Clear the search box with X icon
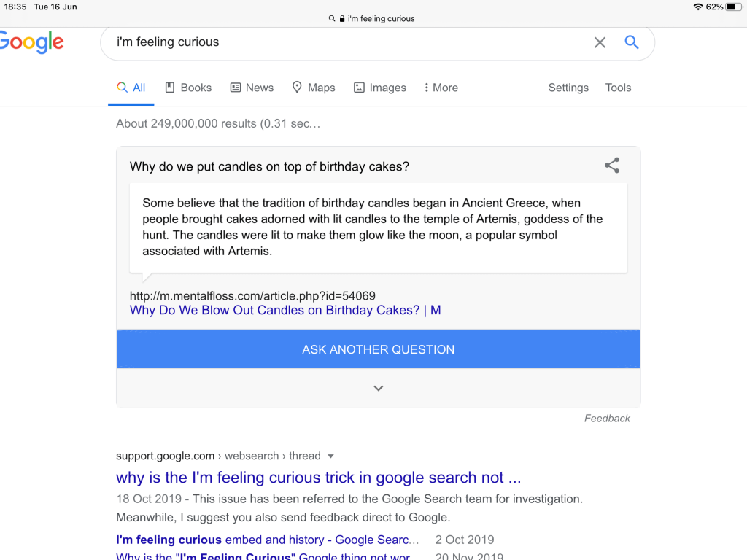 click(x=600, y=42)
